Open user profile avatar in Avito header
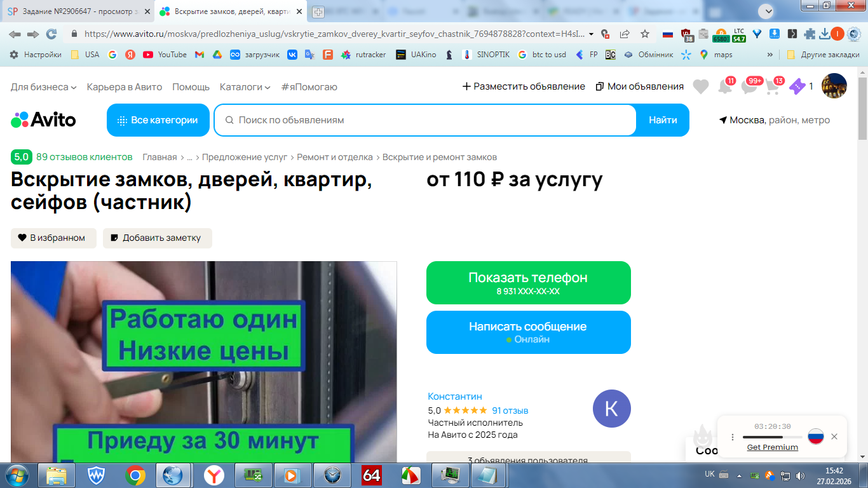Screen dimensions: 868x488 (834, 86)
